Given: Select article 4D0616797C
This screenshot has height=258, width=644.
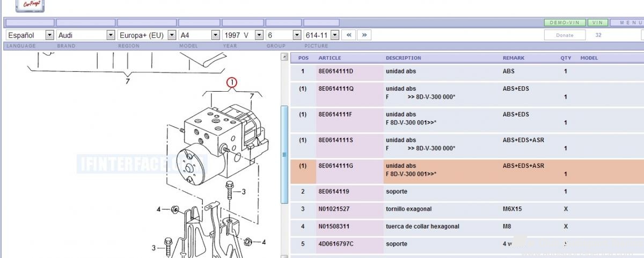Looking at the screenshot, I should click(x=336, y=244).
